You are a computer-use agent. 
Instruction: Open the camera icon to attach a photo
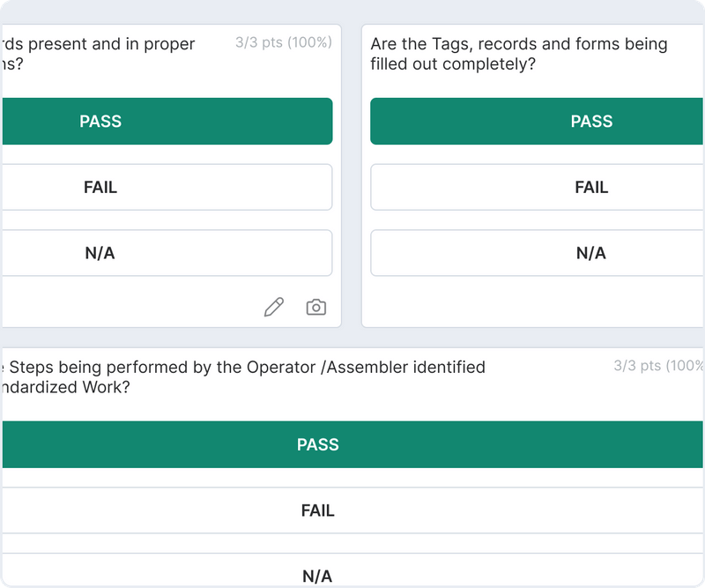tap(315, 307)
